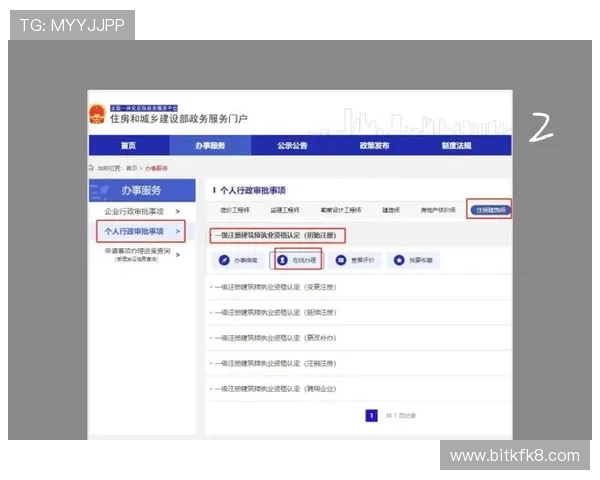This screenshot has width=600, height=480.
Task: Click page 1 pagination button
Action: [372, 416]
